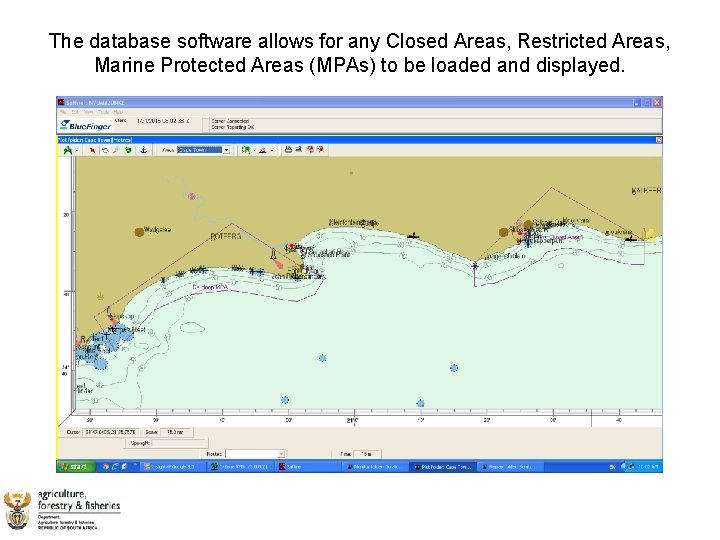Open the Help menu
Screen dimensions: 720x540
pos(118,112)
